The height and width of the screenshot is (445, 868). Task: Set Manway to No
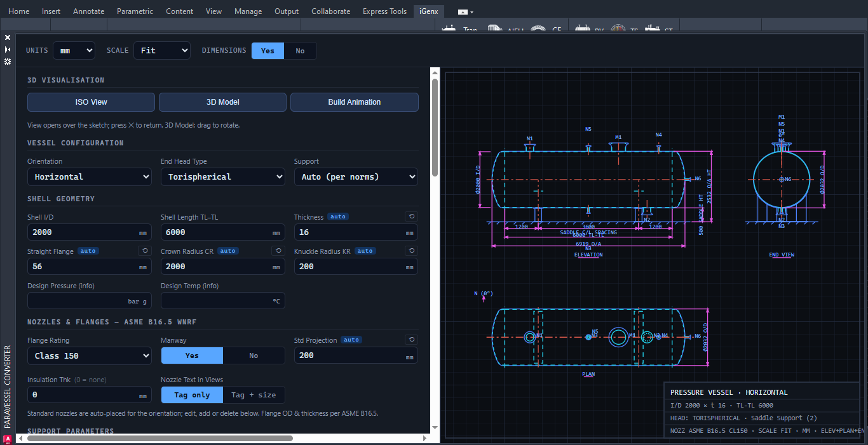(254, 355)
